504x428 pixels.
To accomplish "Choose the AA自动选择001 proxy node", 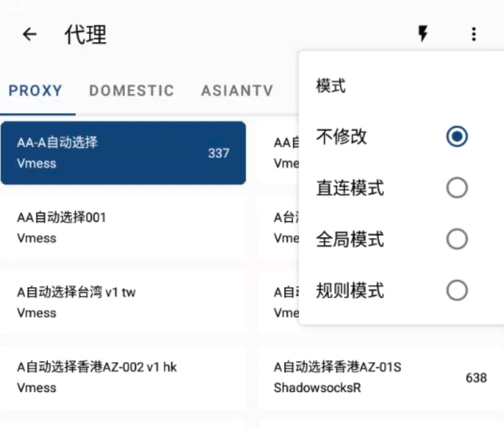I will pos(122,227).
